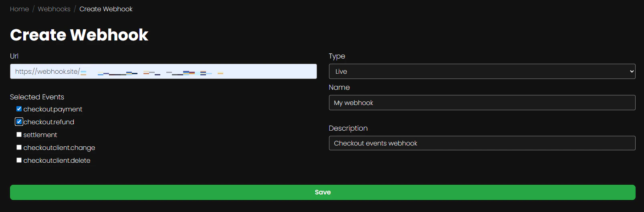Screen dimensions: 644x212
Task: Click the checkoutclient.change label text
Action: coord(59,147)
